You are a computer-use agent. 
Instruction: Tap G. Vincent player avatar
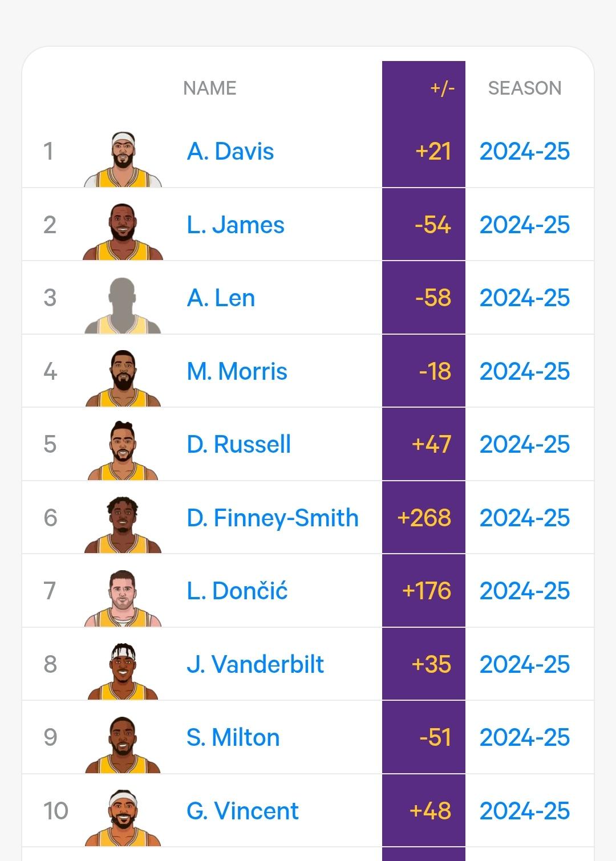tap(123, 818)
